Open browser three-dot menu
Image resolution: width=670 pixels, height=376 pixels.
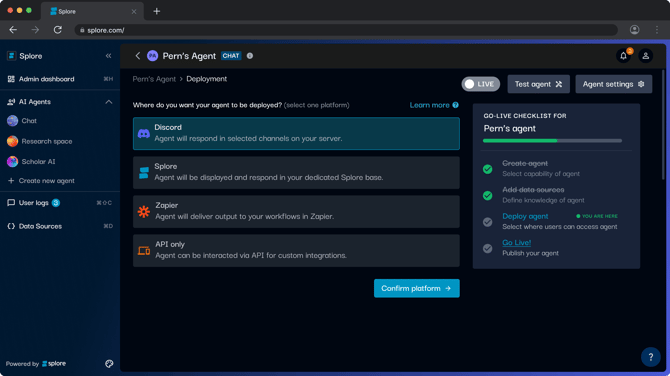657,29
